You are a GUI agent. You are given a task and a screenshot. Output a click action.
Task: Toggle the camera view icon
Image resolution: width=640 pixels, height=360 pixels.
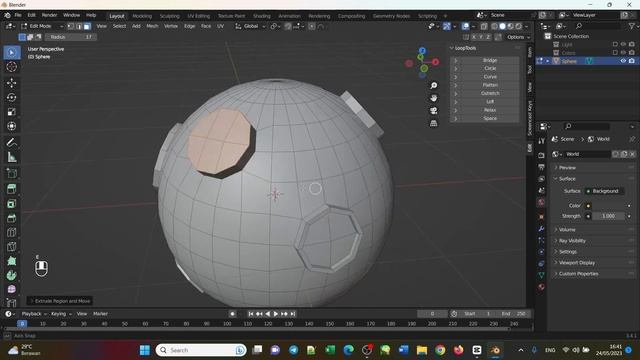pyautogui.click(x=433, y=111)
